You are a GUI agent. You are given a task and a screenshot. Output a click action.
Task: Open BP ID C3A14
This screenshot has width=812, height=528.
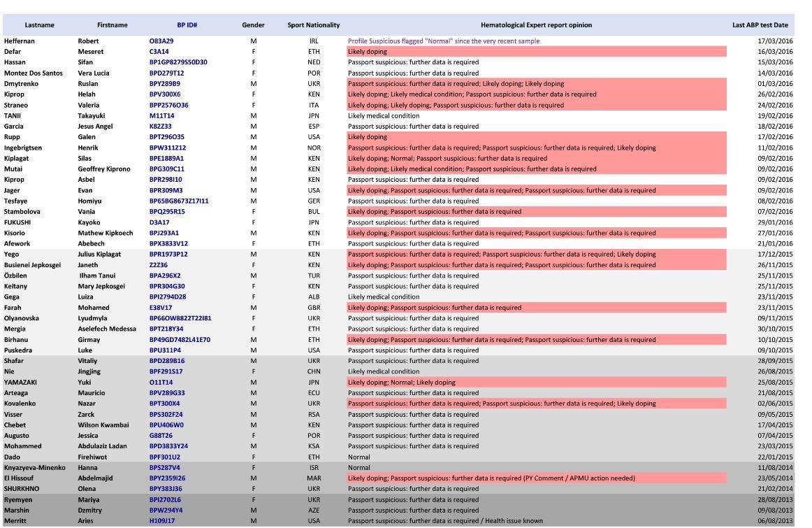pos(159,51)
